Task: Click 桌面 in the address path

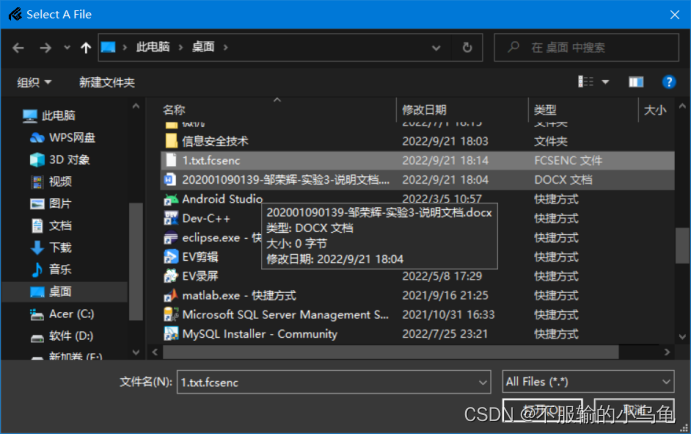Action: (x=203, y=47)
